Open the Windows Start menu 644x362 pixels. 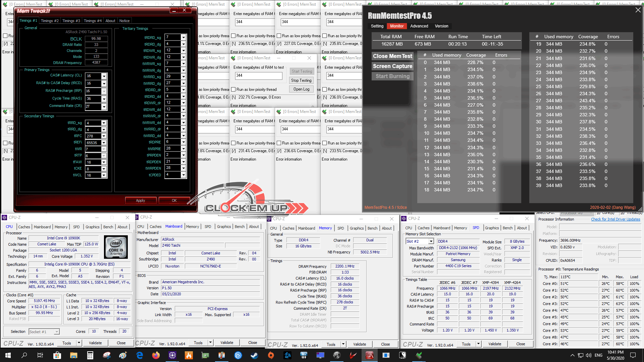pos(8,355)
